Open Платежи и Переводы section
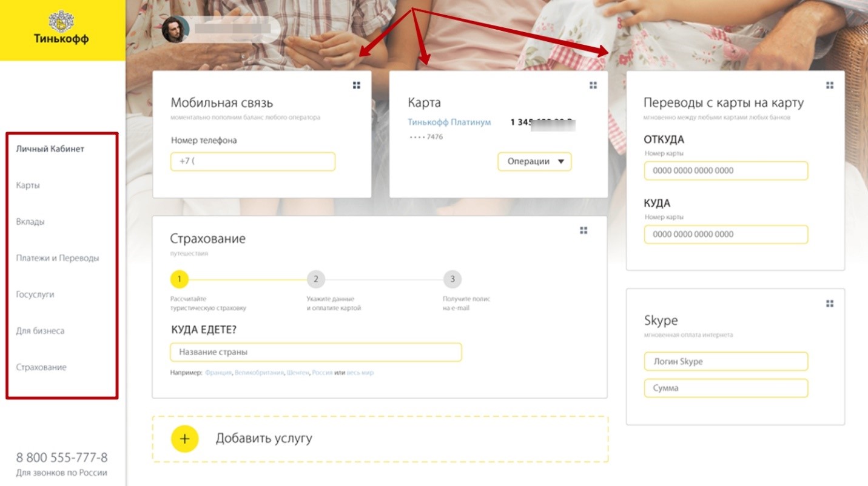 point(58,258)
